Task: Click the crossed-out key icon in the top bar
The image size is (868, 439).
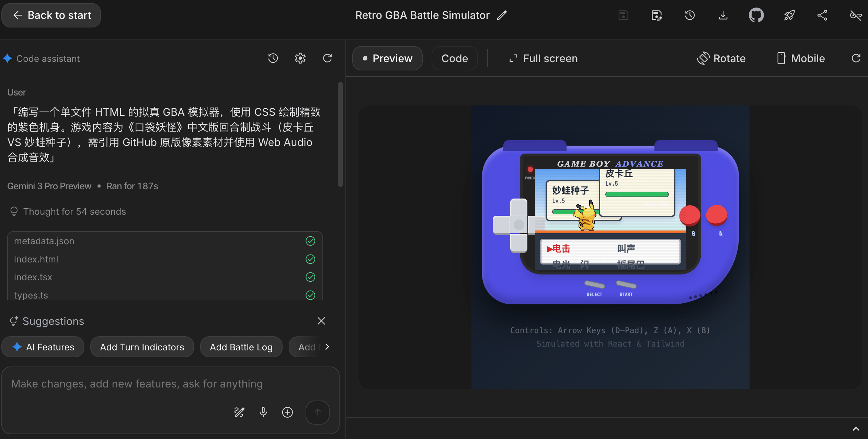Action: (x=856, y=15)
